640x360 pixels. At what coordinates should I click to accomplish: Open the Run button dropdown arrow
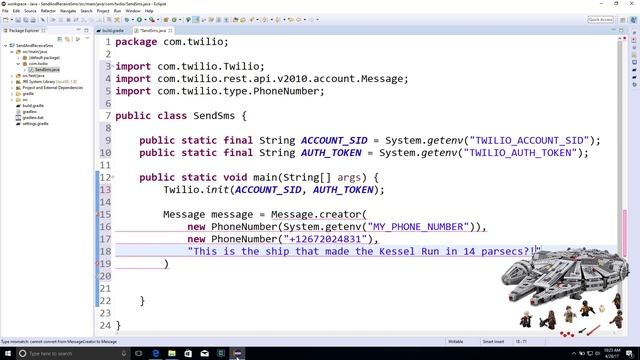(145, 20)
